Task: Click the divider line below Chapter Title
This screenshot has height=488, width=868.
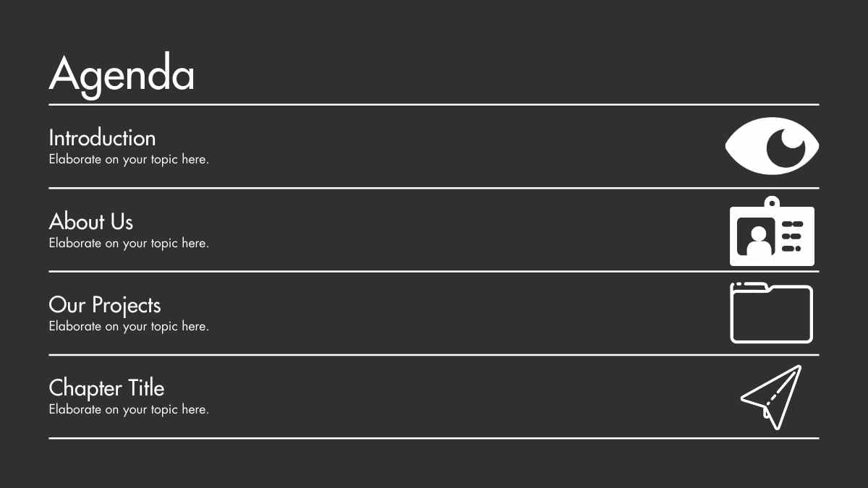Action: pyautogui.click(x=434, y=438)
